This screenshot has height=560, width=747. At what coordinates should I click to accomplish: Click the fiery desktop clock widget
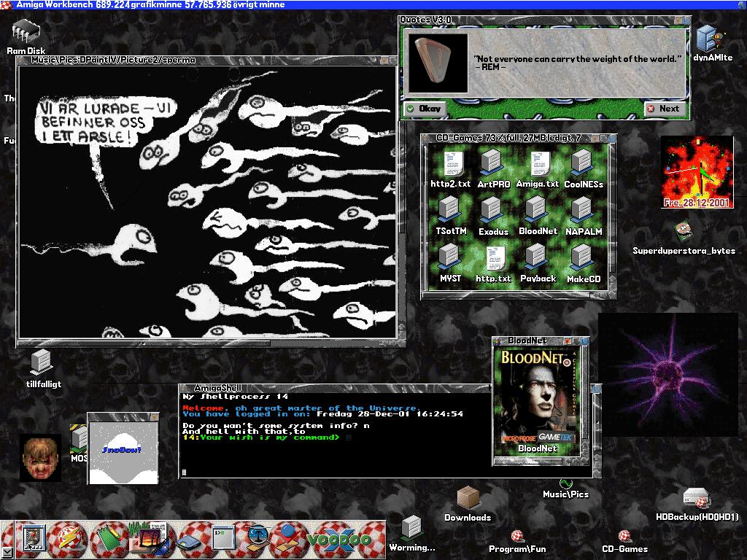[697, 172]
